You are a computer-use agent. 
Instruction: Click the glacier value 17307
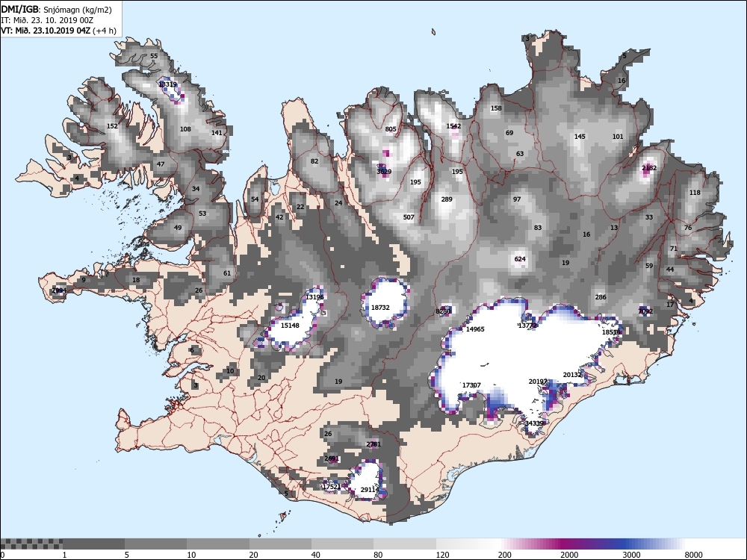coord(471,385)
